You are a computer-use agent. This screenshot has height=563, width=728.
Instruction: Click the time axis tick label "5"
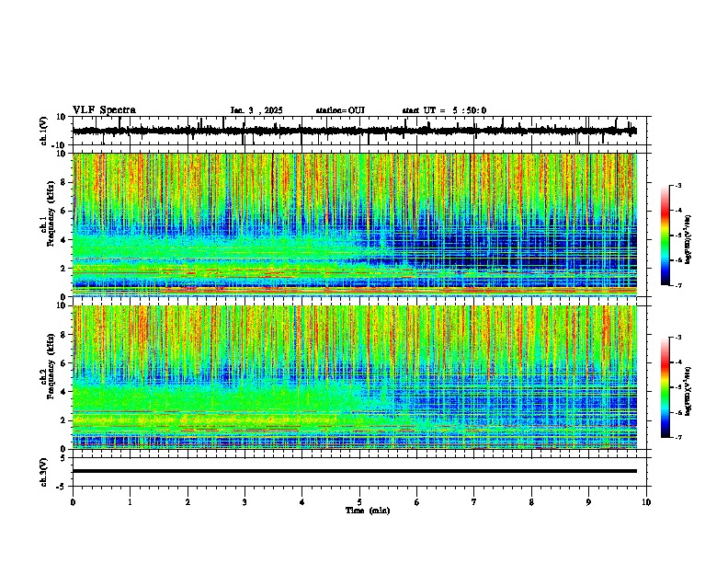click(359, 502)
